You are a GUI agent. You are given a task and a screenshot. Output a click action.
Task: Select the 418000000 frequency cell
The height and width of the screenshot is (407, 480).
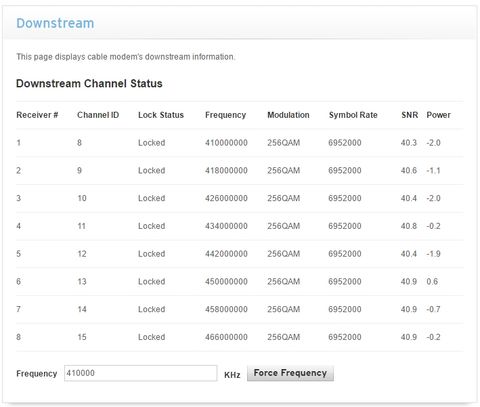point(226,170)
